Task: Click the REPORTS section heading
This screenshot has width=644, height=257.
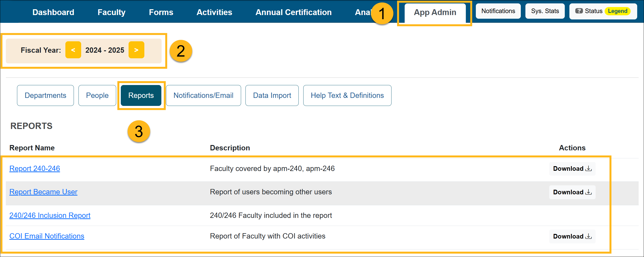Action: 31,126
